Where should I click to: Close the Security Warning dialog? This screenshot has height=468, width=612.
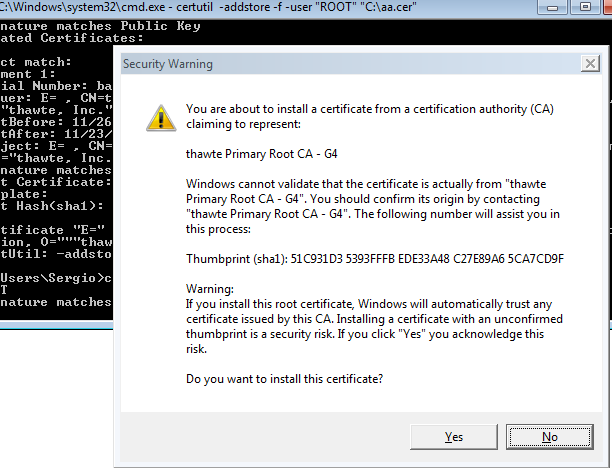pos(590,63)
